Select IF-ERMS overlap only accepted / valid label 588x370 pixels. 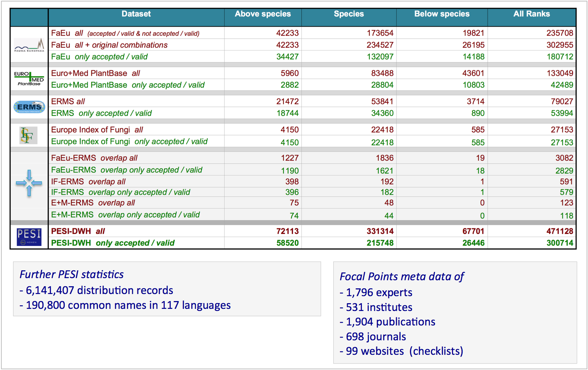tap(120, 192)
